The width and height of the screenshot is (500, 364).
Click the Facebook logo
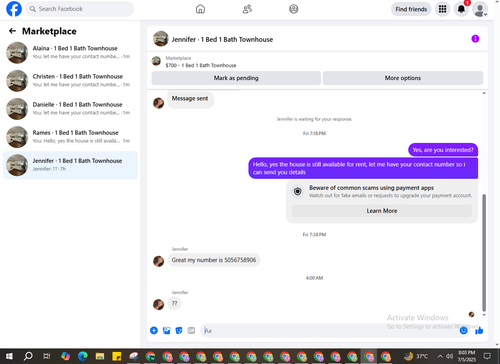[14, 9]
